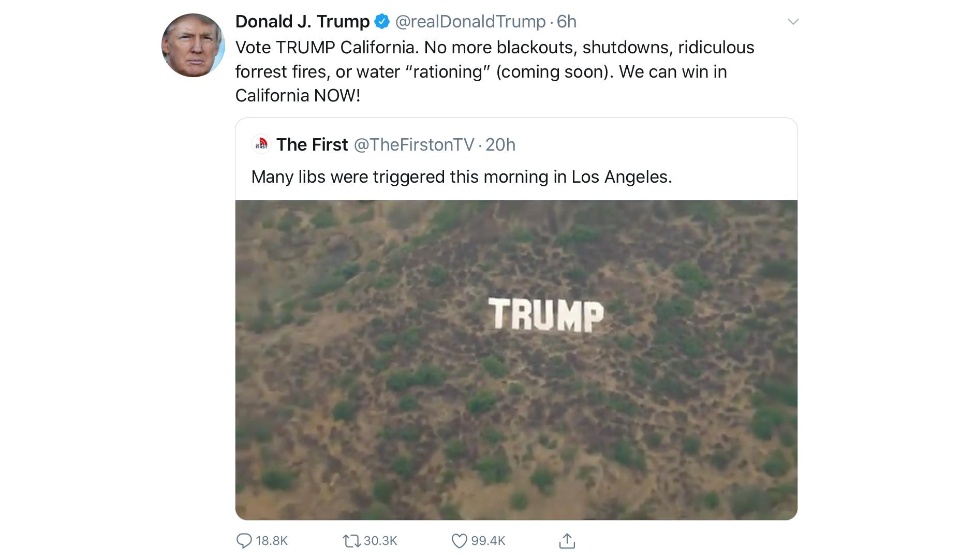Expand more actions via the downward chevron
The width and height of the screenshot is (960, 560).
pos(792,21)
